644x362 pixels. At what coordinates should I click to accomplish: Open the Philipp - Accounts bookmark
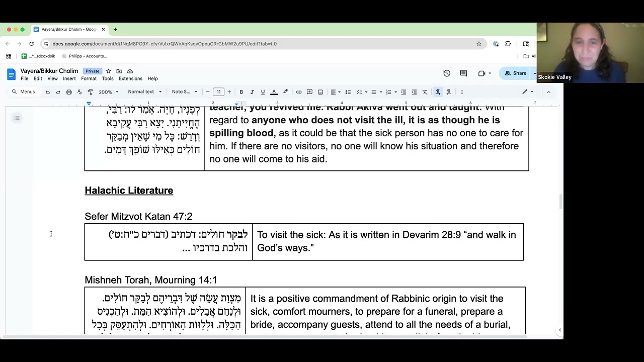(84, 56)
